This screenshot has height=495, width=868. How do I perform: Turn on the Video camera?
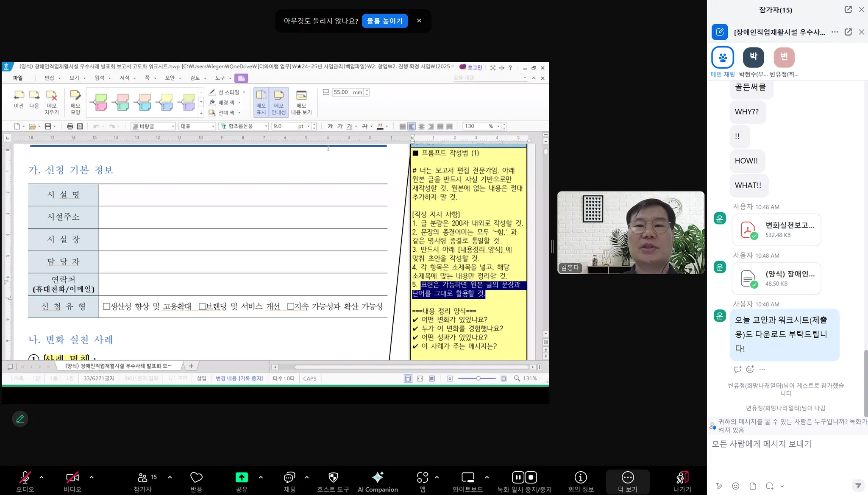pyautogui.click(x=72, y=478)
